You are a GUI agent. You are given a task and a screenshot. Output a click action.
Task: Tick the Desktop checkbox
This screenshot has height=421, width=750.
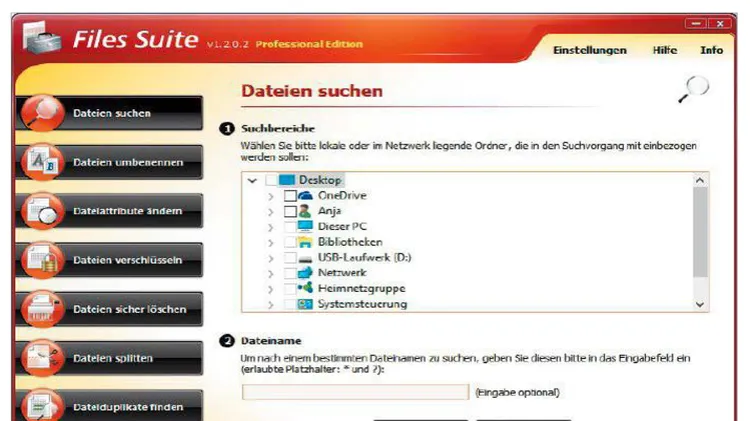(x=271, y=180)
